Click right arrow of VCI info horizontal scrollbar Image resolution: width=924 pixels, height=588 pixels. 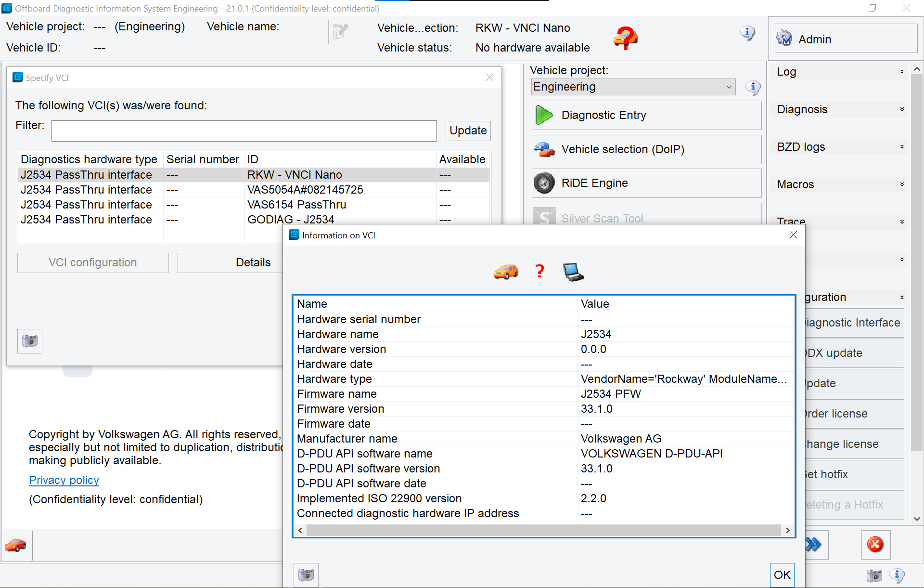click(x=787, y=530)
